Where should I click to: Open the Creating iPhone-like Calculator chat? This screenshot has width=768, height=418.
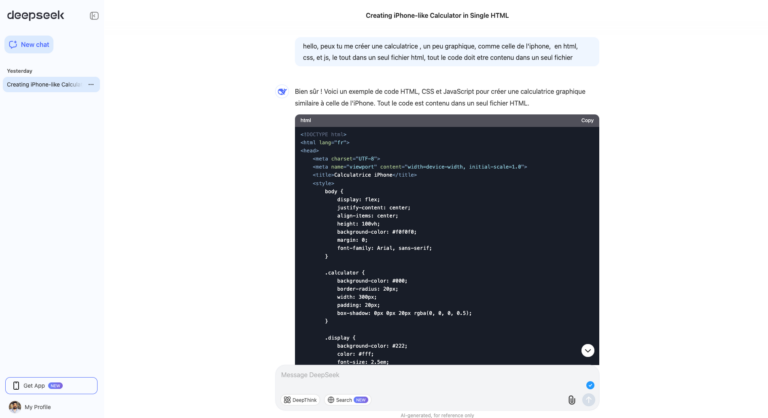pyautogui.click(x=44, y=84)
